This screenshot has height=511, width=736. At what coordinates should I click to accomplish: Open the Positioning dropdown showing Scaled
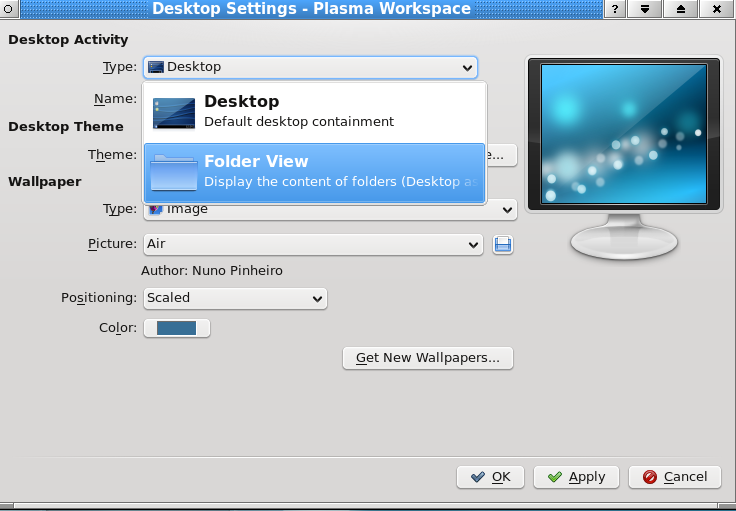coord(235,298)
